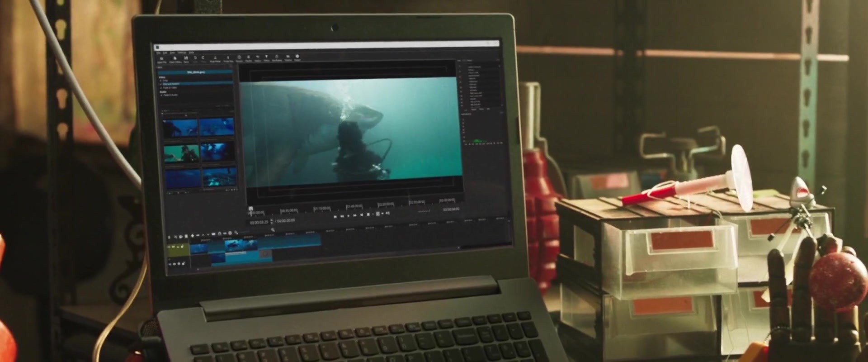
Task: Select the green-tinted diver clip thumbnail
Action: click(x=182, y=153)
